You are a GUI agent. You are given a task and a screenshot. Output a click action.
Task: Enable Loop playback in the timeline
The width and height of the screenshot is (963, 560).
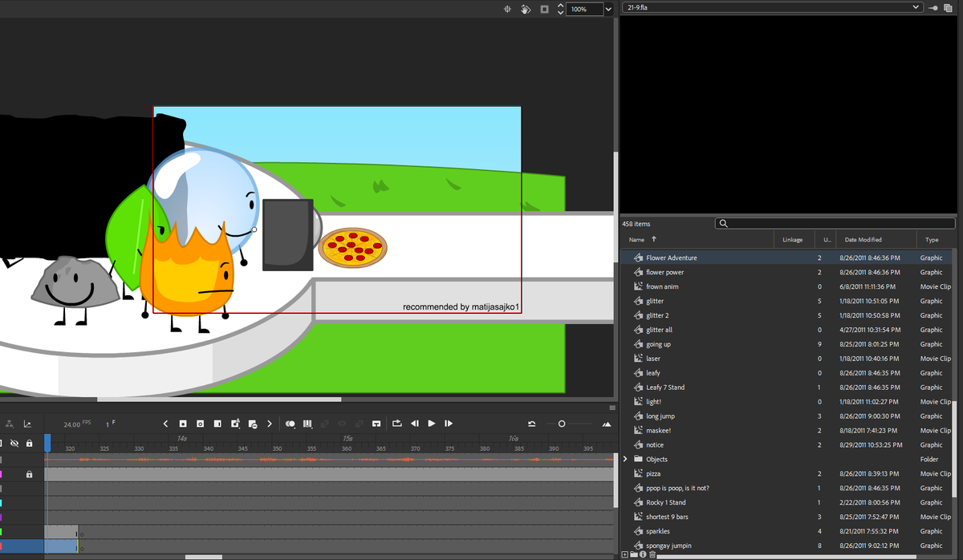pos(396,424)
